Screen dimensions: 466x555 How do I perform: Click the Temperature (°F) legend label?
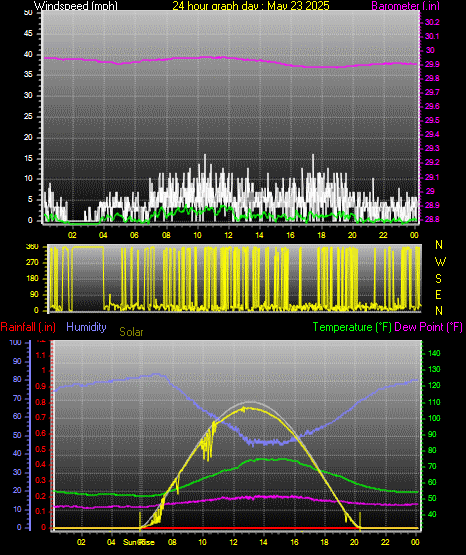(352, 327)
